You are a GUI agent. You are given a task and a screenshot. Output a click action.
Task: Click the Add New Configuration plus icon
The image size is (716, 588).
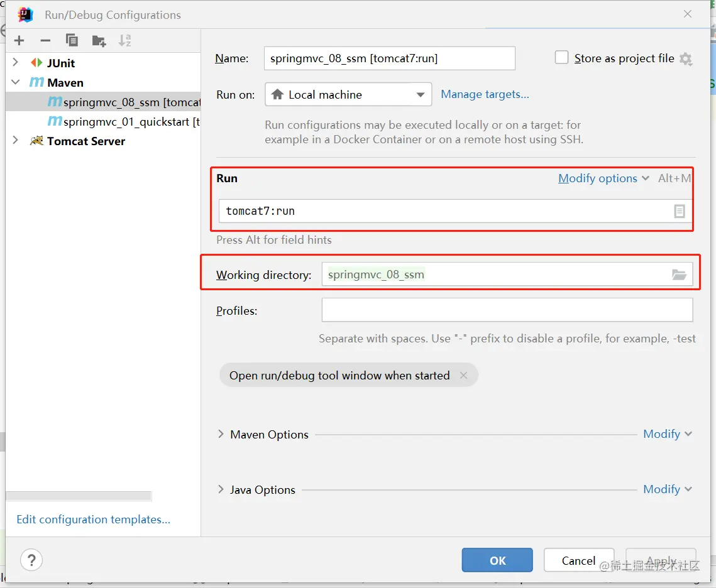click(x=19, y=41)
